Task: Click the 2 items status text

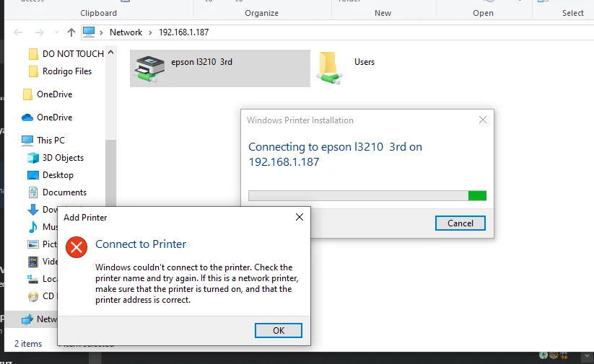Action: (x=28, y=344)
